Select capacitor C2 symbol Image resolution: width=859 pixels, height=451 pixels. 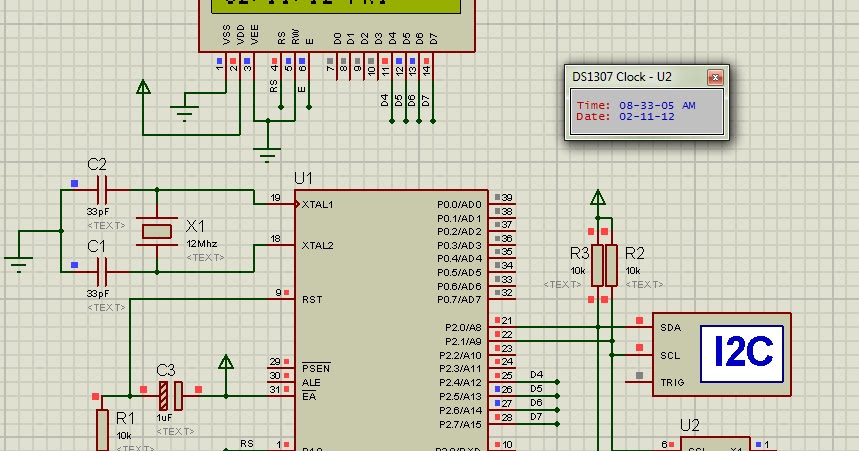coord(101,190)
